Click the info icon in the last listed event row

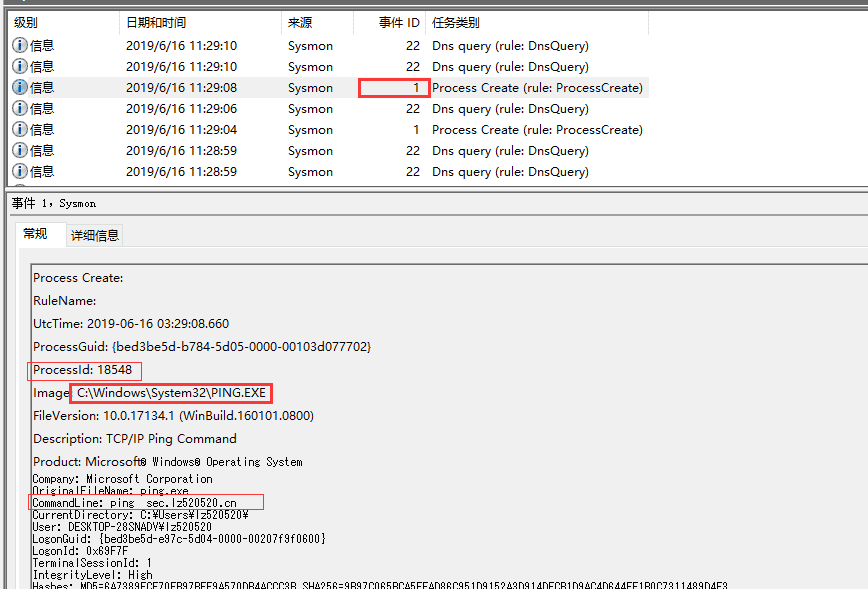(x=19, y=172)
